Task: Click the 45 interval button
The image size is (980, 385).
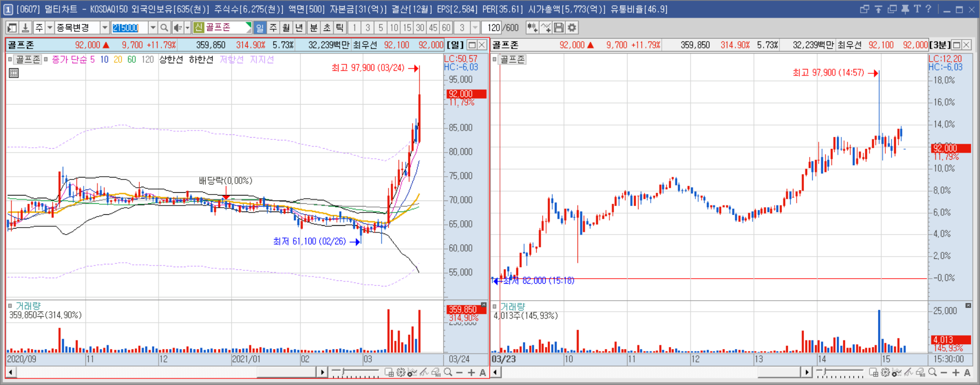Action: click(433, 28)
